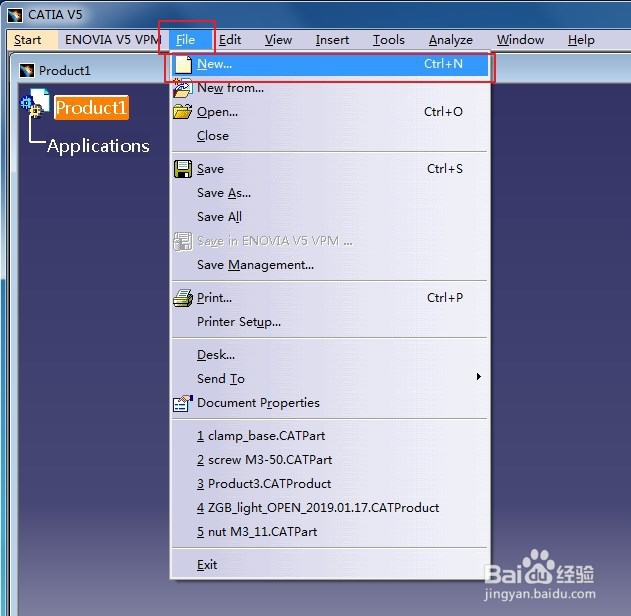Open the Insert menu
This screenshot has width=631, height=616.
(x=332, y=40)
